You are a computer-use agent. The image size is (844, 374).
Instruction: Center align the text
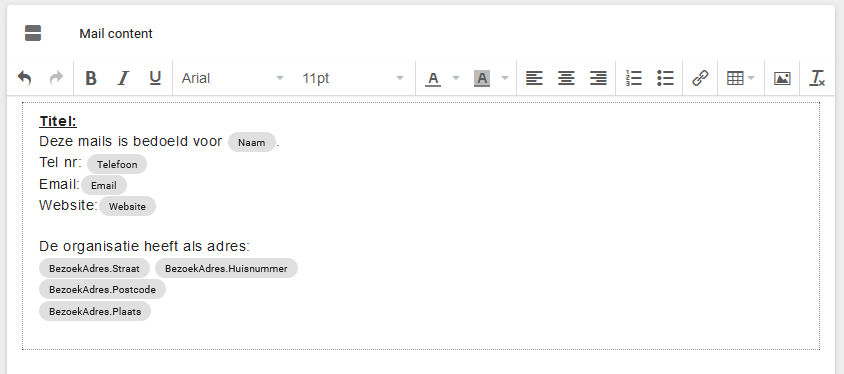(x=566, y=79)
